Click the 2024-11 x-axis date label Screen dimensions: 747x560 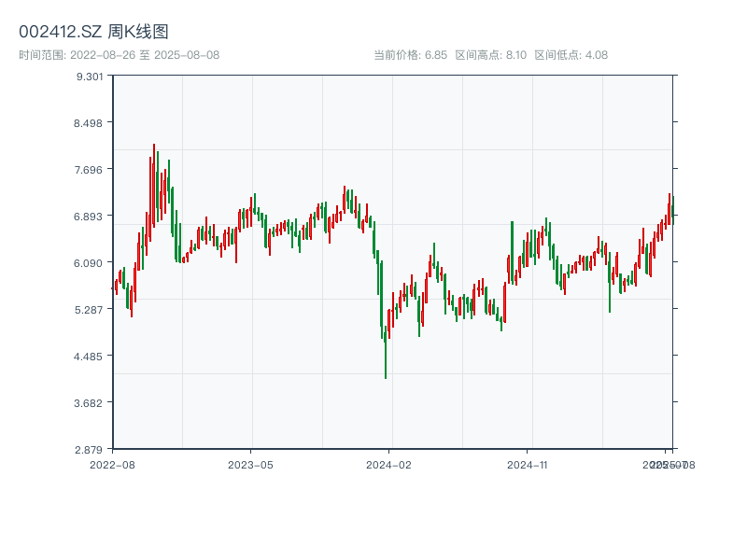tap(528, 464)
